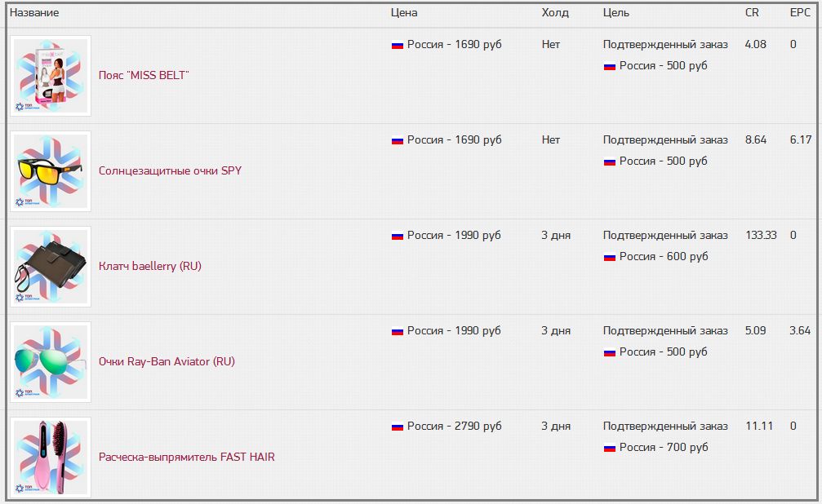Click the baellerry clutch product thumbnail
Image resolution: width=822 pixels, height=504 pixels.
(x=50, y=267)
